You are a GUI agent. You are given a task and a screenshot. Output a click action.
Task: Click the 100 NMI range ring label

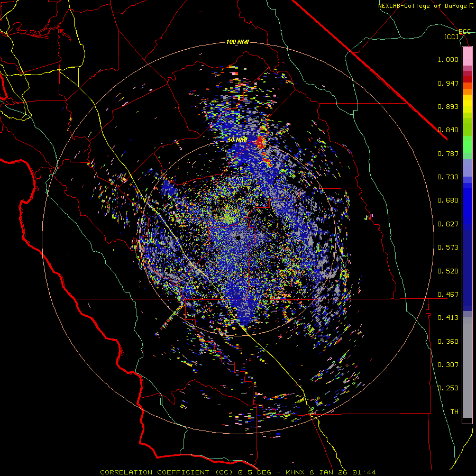coord(237,42)
